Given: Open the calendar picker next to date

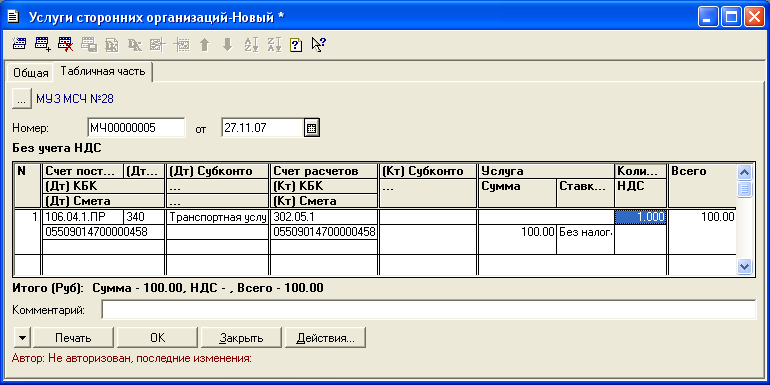Looking at the screenshot, I should [312, 128].
